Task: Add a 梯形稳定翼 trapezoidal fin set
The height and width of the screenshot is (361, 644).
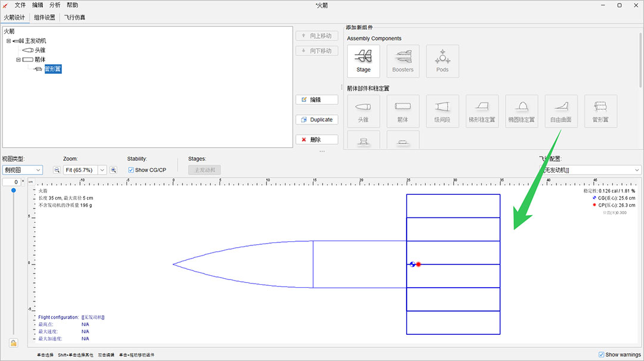Action: pyautogui.click(x=482, y=111)
